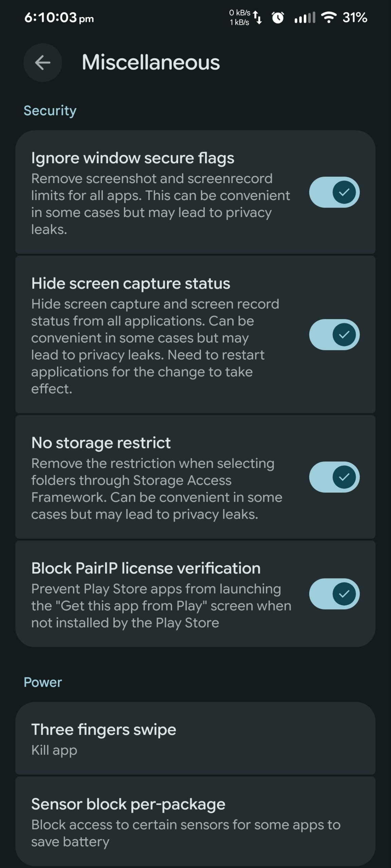The height and width of the screenshot is (868, 391).
Task: Tap the 31% battery indicator
Action: [355, 17]
